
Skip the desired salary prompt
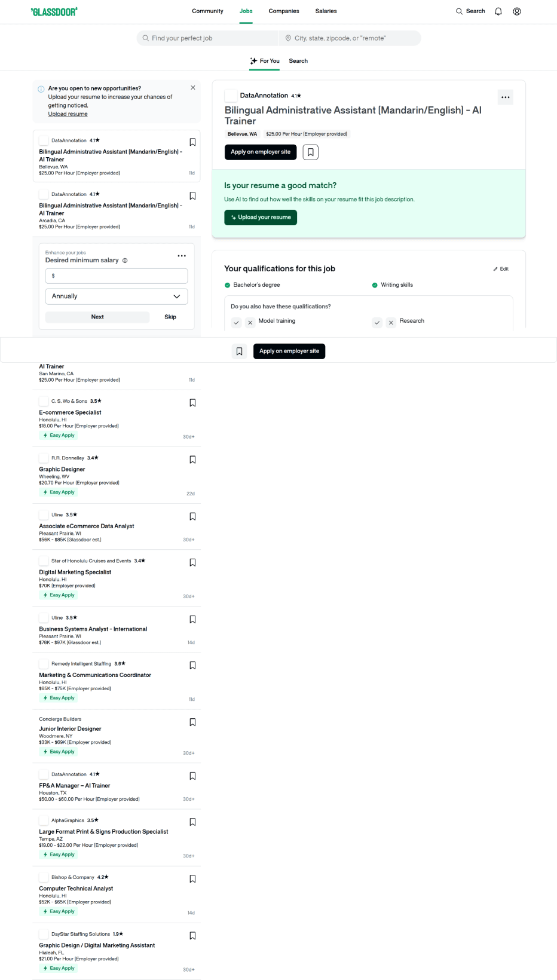170,317
